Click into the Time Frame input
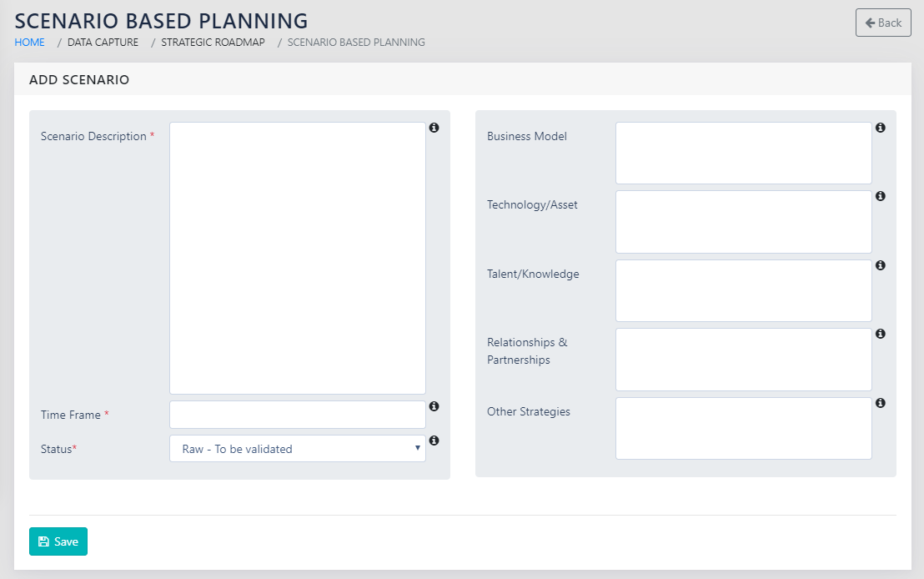 tap(297, 415)
